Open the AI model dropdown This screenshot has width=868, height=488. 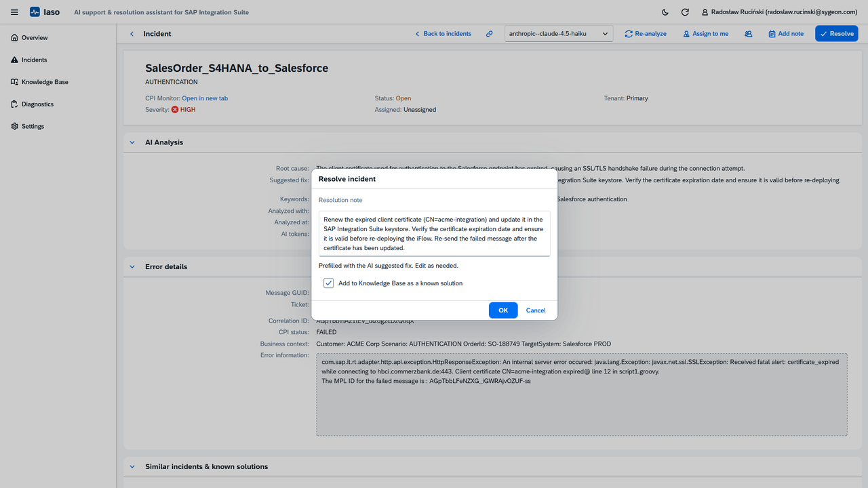[x=559, y=34]
